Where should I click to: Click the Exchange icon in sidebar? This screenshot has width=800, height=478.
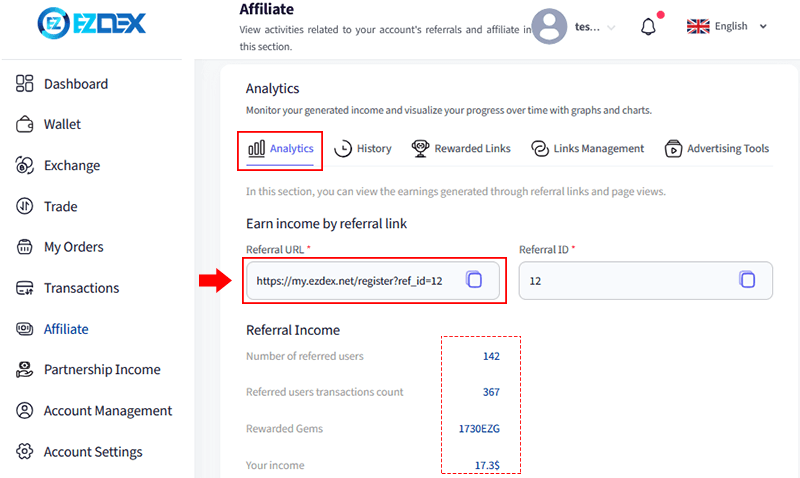click(x=26, y=166)
